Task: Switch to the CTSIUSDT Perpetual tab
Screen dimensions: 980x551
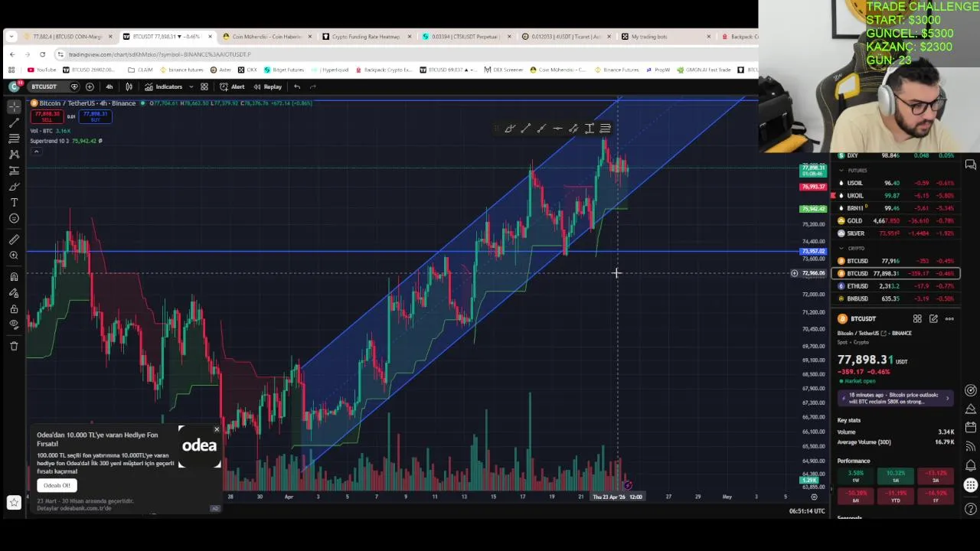Action: tap(467, 37)
